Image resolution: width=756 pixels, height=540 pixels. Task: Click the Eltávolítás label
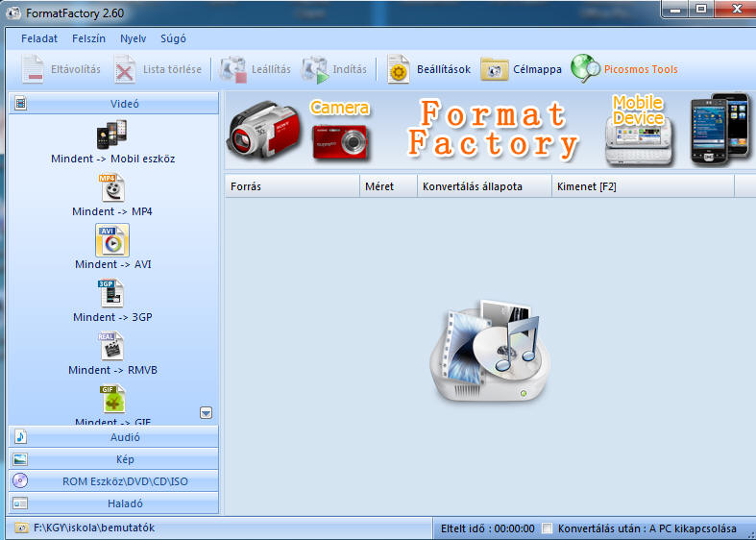(x=76, y=69)
